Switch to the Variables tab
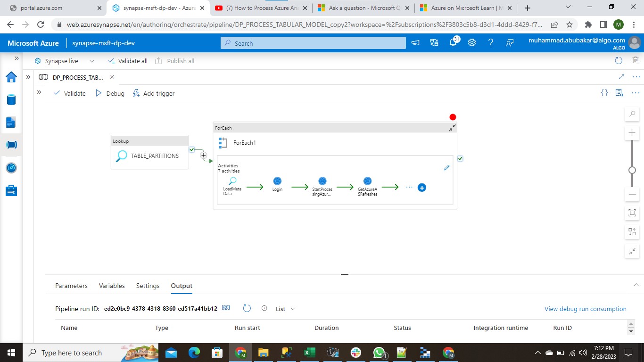 tap(112, 286)
